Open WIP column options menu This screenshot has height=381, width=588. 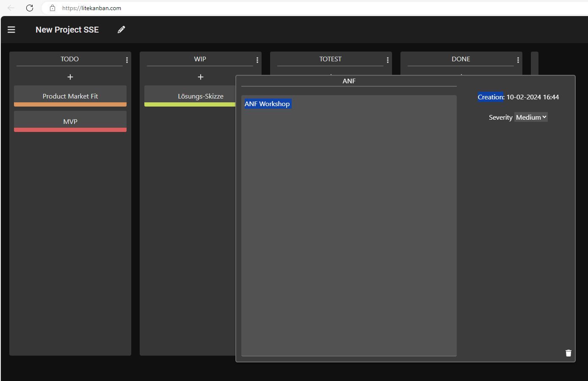(x=257, y=60)
